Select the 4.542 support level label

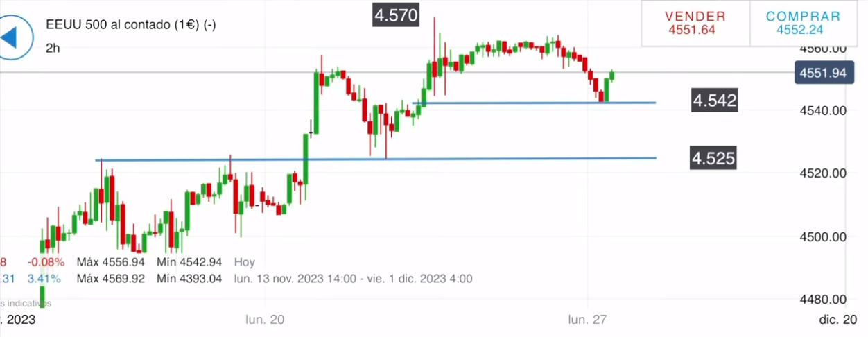[714, 101]
